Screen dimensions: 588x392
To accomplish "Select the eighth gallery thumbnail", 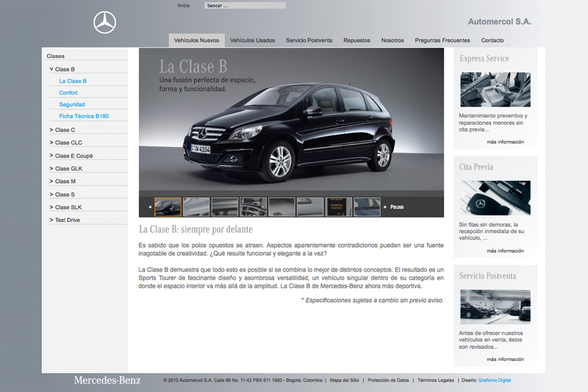I will point(367,207).
